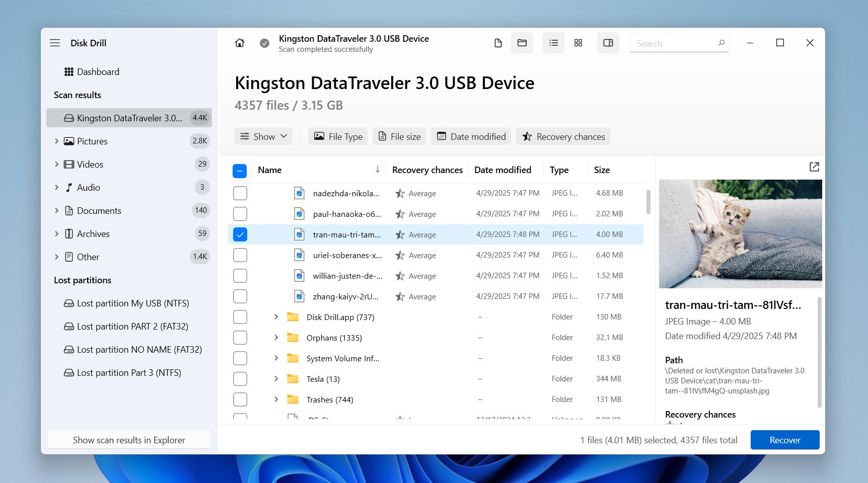Screen dimensions: 868x483
Task: Toggle the select-all checkbox in header
Action: tap(240, 171)
